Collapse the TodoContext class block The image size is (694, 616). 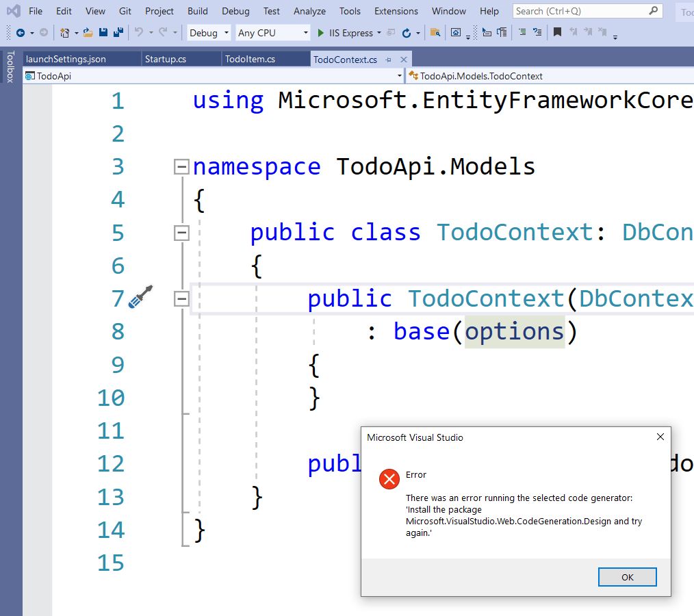[x=181, y=233]
